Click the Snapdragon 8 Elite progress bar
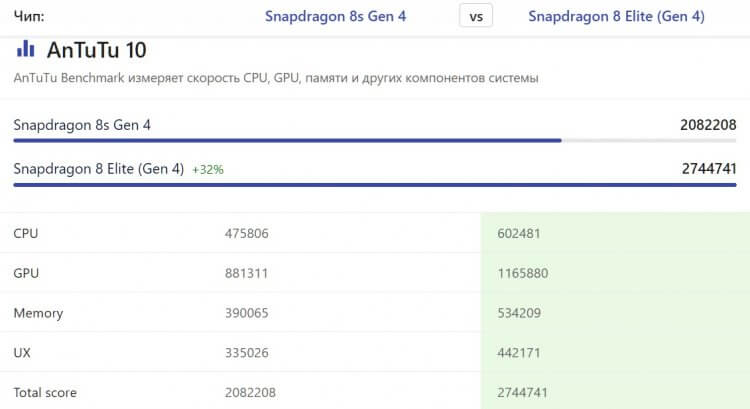This screenshot has width=750, height=409. tap(375, 185)
